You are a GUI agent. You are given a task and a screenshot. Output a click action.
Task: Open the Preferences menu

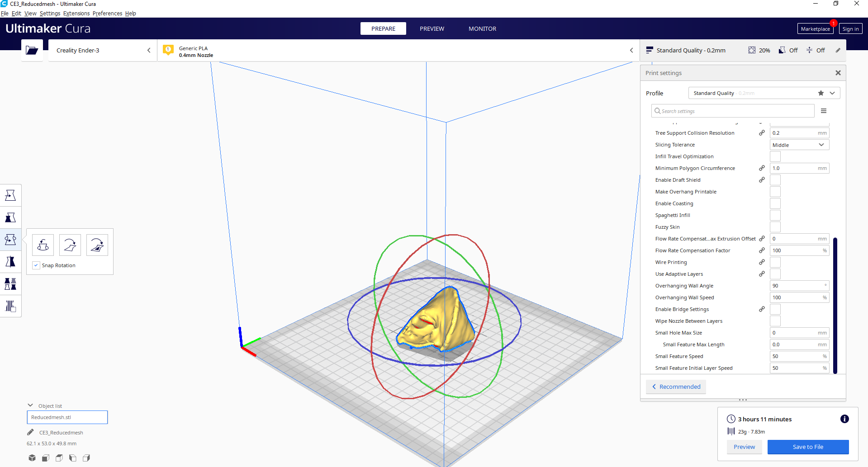[107, 14]
